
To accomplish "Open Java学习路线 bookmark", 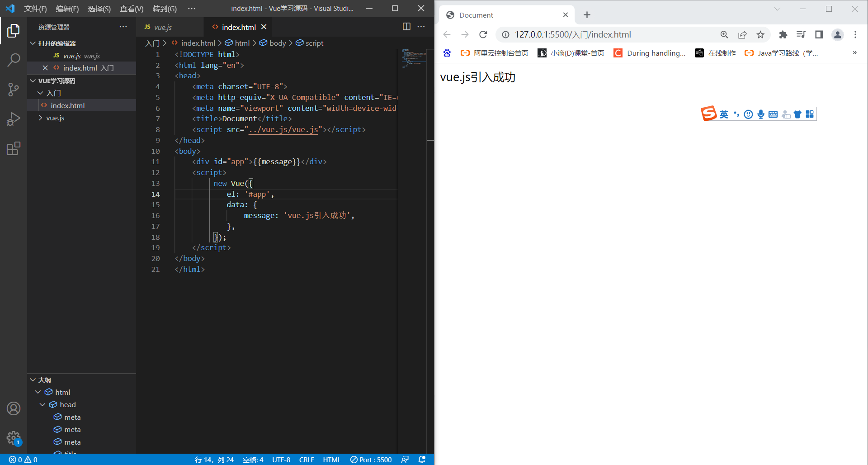I will click(781, 53).
